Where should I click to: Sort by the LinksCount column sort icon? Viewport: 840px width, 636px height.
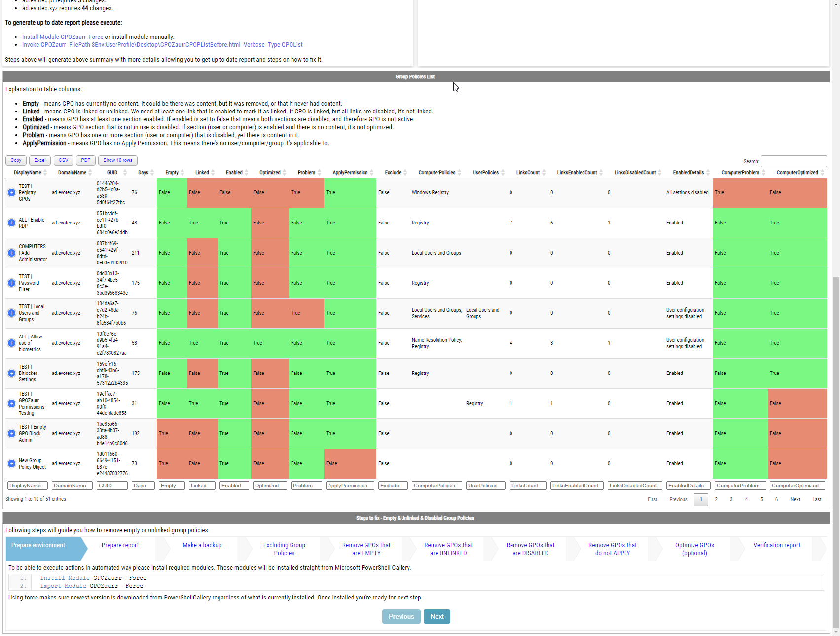click(x=544, y=173)
